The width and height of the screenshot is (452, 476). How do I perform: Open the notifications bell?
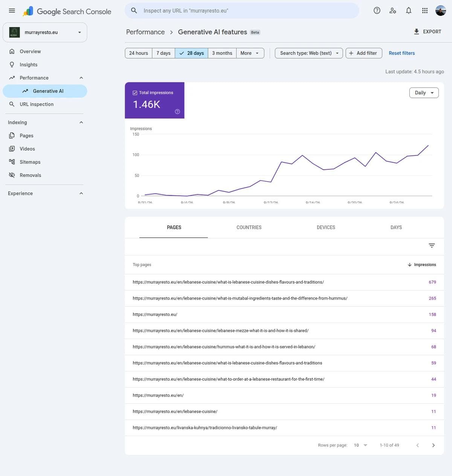coord(409,11)
